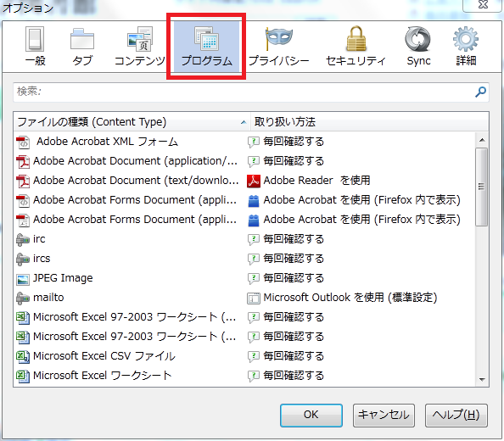The height and width of the screenshot is (441, 504).
Task: Open the Sync settings panel
Action: (418, 47)
